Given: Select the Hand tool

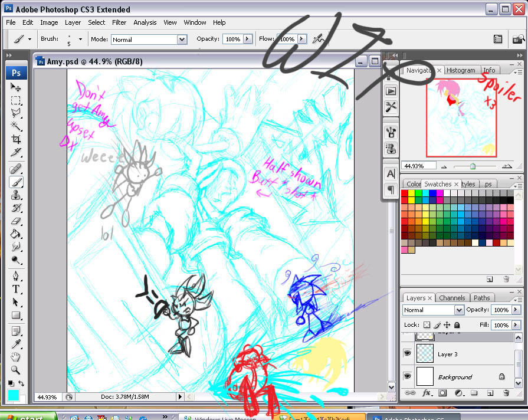Looking at the screenshot, I should (x=15, y=357).
